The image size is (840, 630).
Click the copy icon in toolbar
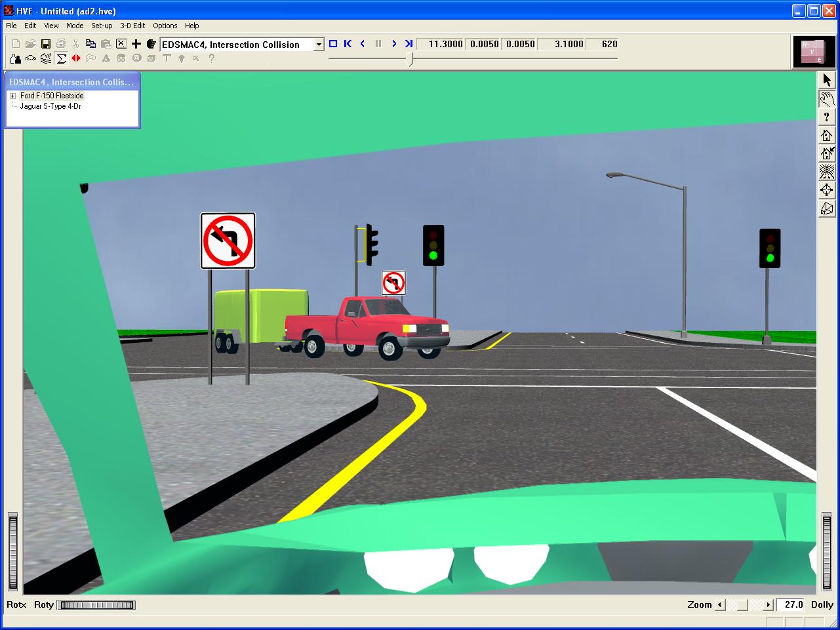point(91,44)
